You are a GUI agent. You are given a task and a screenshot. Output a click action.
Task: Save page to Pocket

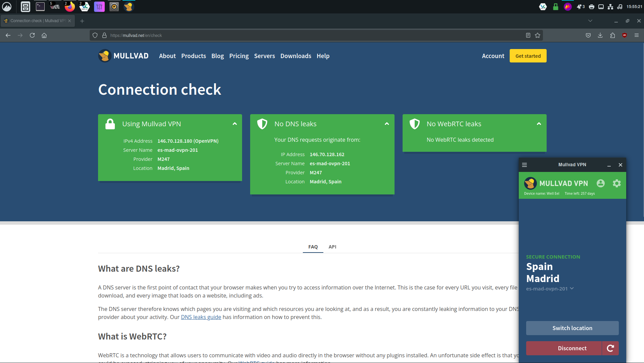pos(588,35)
